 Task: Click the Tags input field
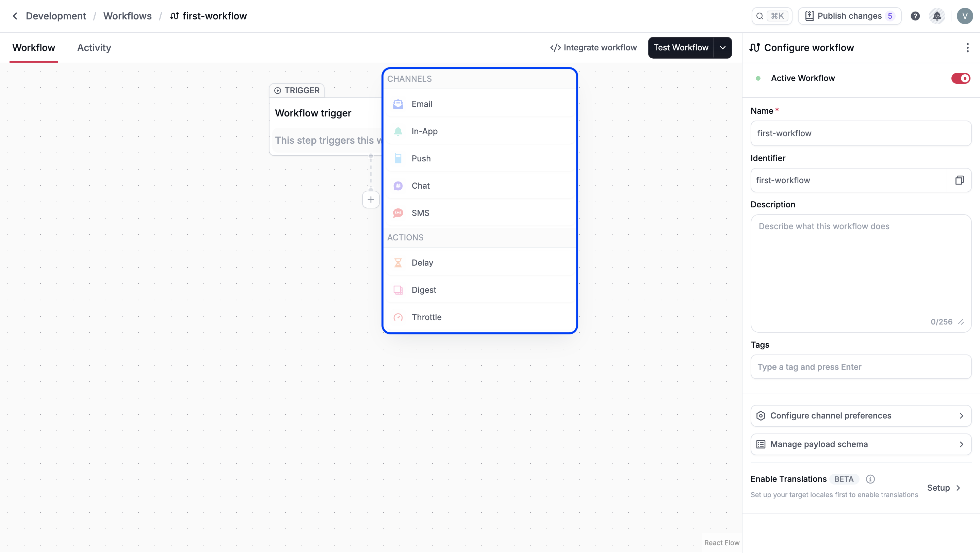pos(861,367)
